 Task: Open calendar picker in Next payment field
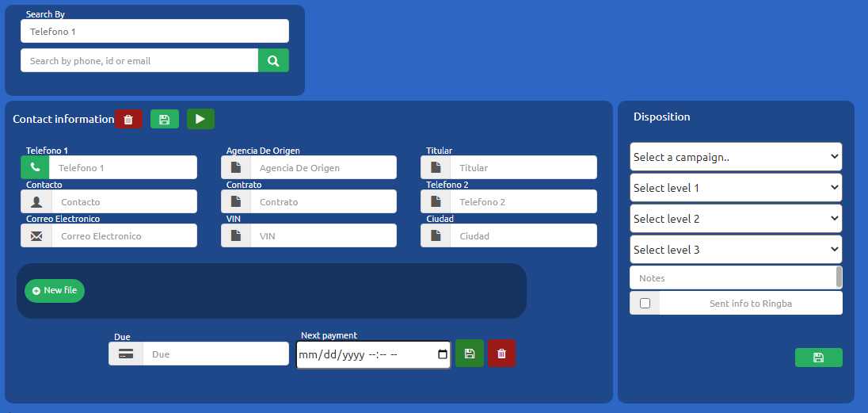443,354
